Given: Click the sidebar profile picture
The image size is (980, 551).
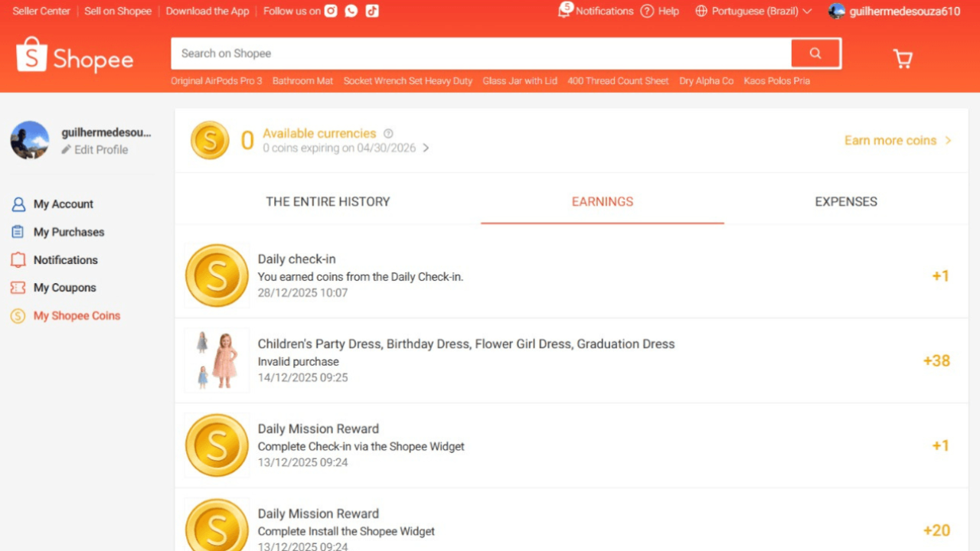Looking at the screenshot, I should tap(30, 140).
